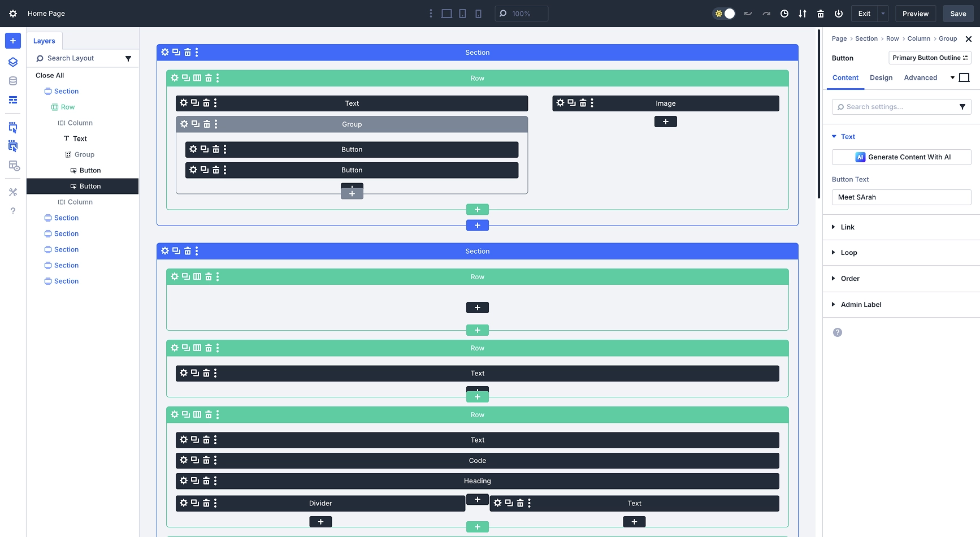Click the history clock icon
This screenshot has width=980, height=537.
[784, 14]
